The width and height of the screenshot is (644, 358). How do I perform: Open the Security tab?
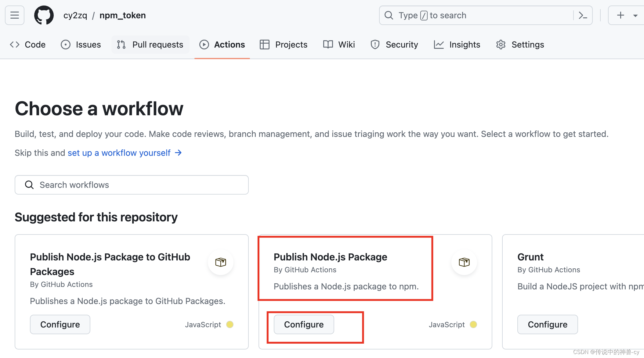(394, 45)
